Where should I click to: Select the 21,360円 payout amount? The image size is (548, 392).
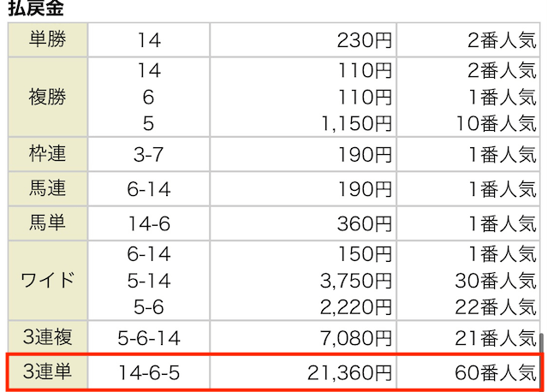click(x=349, y=373)
